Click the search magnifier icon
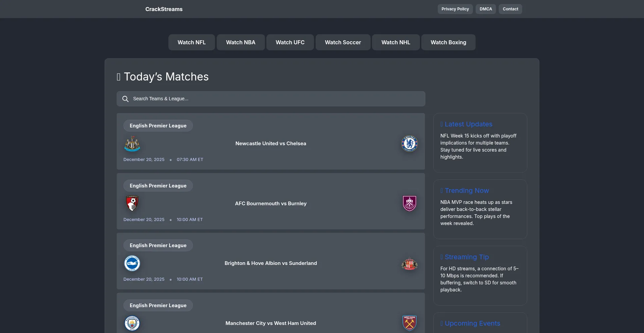 click(125, 99)
